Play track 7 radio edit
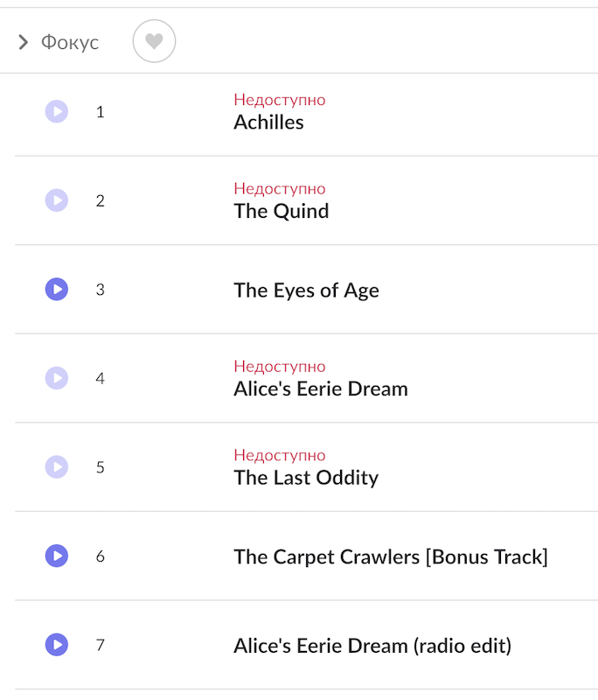598x700 pixels. [x=57, y=645]
